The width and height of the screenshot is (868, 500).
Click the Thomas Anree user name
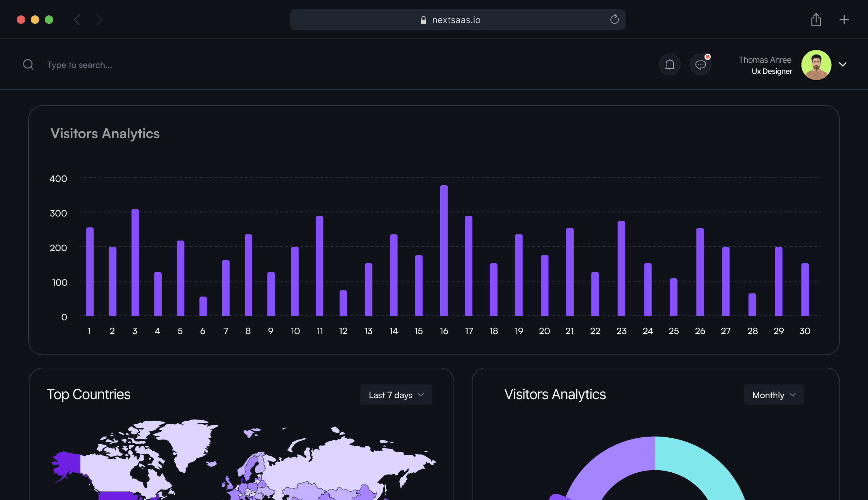pyautogui.click(x=765, y=60)
